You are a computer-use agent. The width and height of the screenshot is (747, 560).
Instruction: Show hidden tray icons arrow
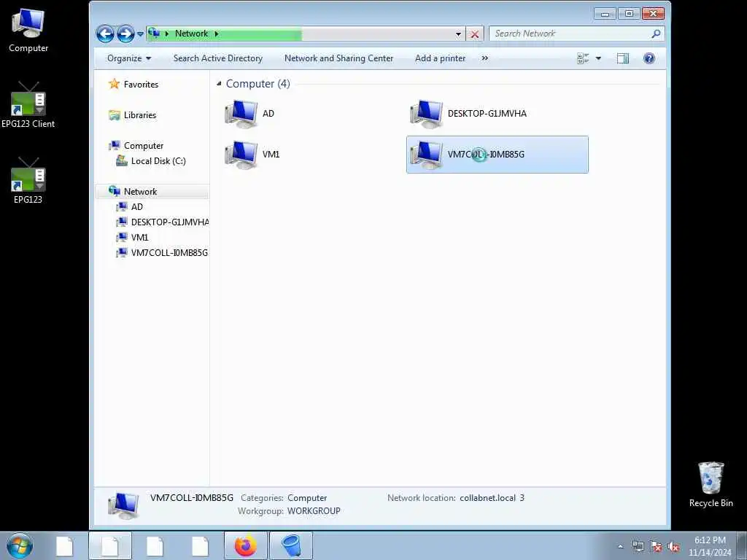click(x=620, y=547)
